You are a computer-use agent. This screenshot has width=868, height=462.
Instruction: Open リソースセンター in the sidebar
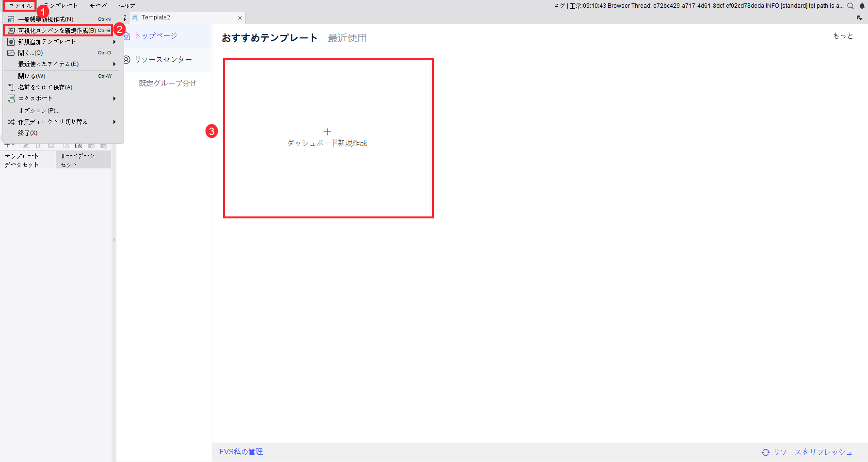click(x=164, y=60)
